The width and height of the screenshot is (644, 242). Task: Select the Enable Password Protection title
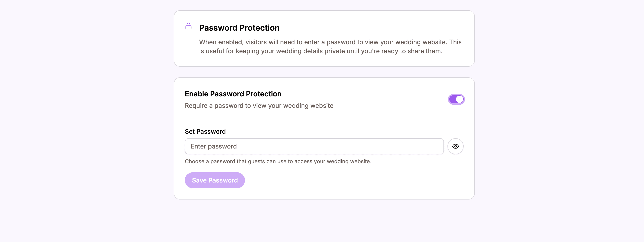pos(233,94)
